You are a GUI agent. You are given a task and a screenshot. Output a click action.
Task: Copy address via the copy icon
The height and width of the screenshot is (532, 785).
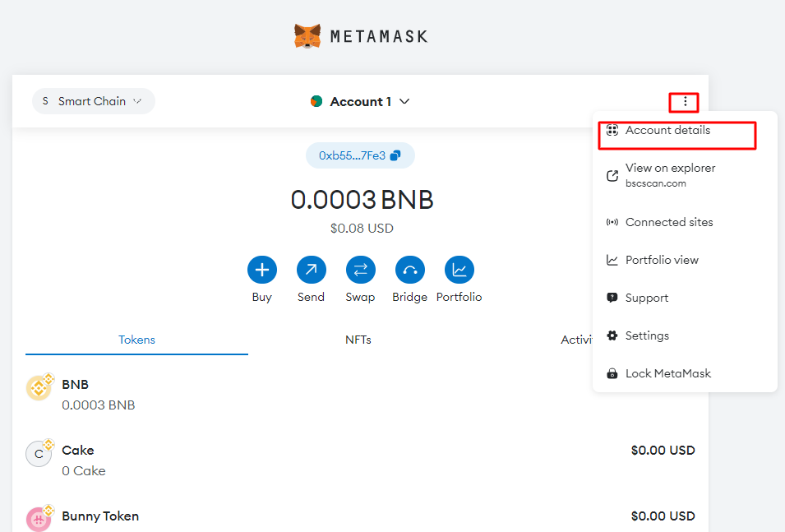tap(395, 155)
